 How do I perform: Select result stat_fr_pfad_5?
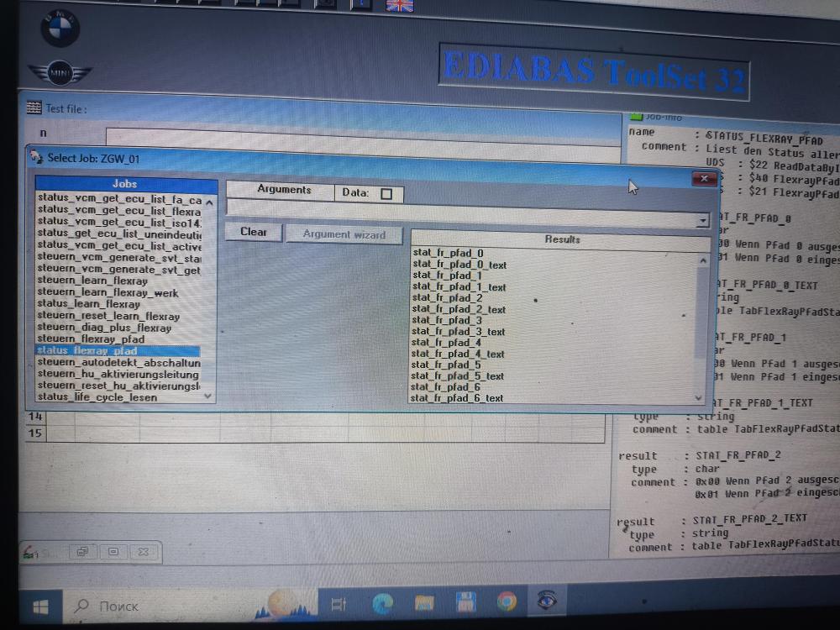(x=446, y=365)
